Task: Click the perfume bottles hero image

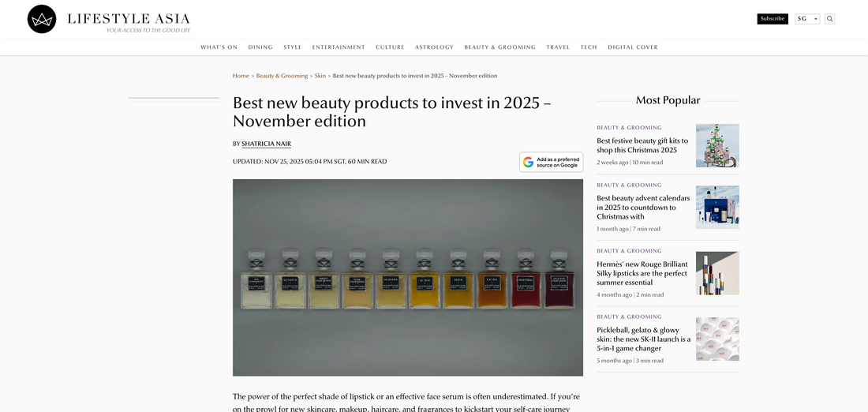Action: [x=407, y=278]
